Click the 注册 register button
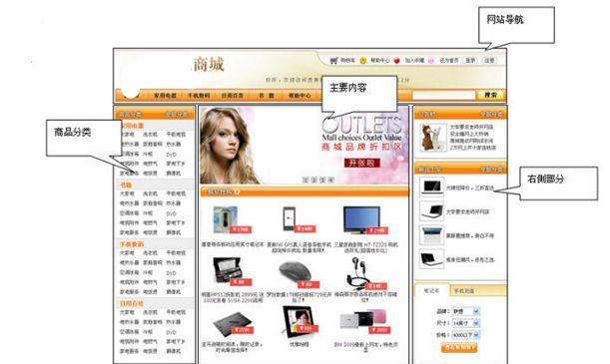 point(489,60)
